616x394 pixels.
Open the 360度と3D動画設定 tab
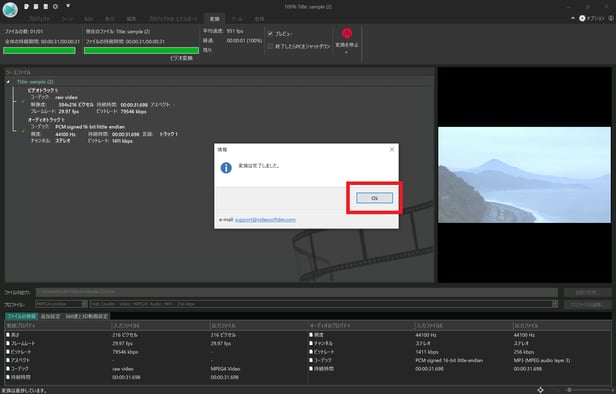click(86, 316)
